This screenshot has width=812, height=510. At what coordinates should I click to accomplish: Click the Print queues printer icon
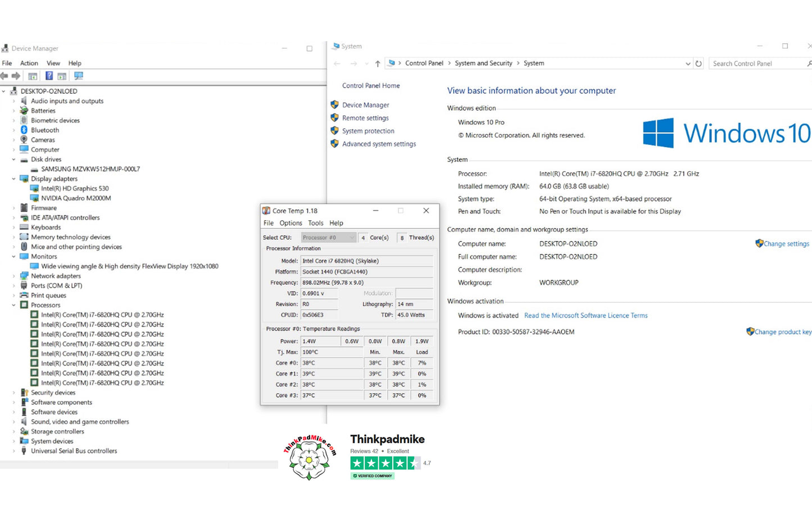point(24,295)
